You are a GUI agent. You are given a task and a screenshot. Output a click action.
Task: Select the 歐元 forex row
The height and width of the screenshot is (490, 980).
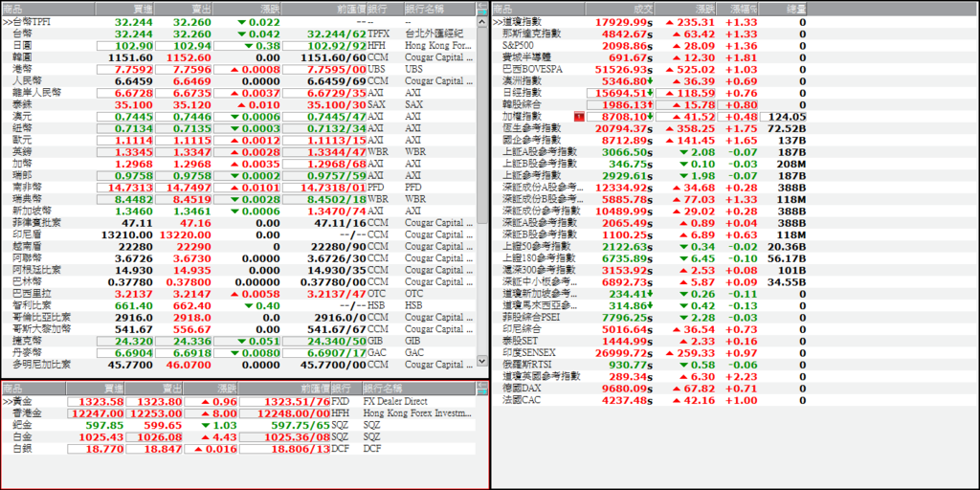point(238,140)
